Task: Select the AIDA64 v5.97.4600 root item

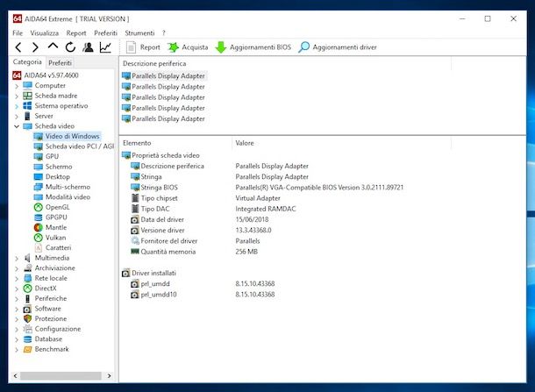Action: pyautogui.click(x=46, y=75)
